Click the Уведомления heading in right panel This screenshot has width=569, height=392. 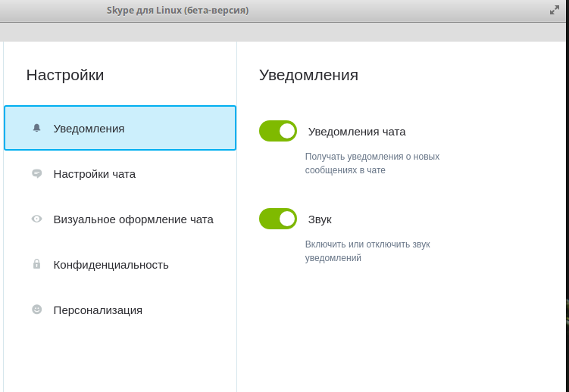(x=308, y=75)
